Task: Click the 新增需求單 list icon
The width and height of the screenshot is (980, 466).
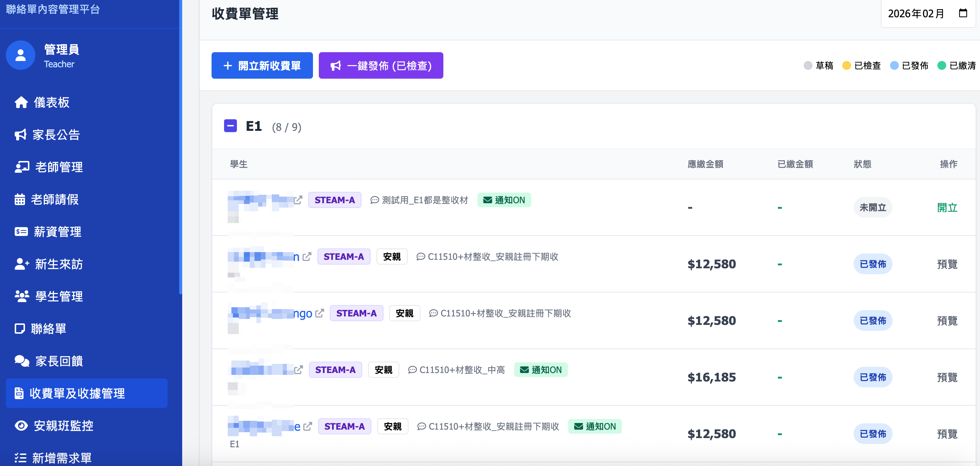Action: point(20,458)
